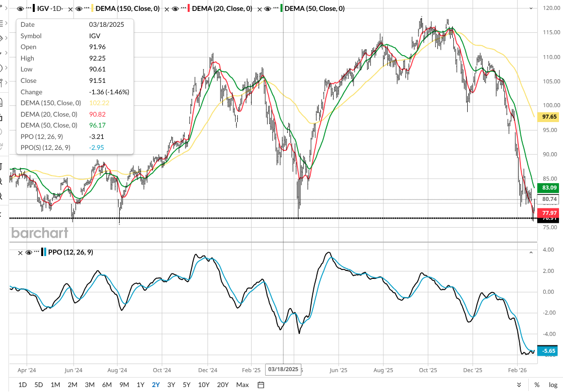Toggle visibility of DEMA (20, Close, 0)
The height and width of the screenshot is (392, 563).
[x=175, y=8]
